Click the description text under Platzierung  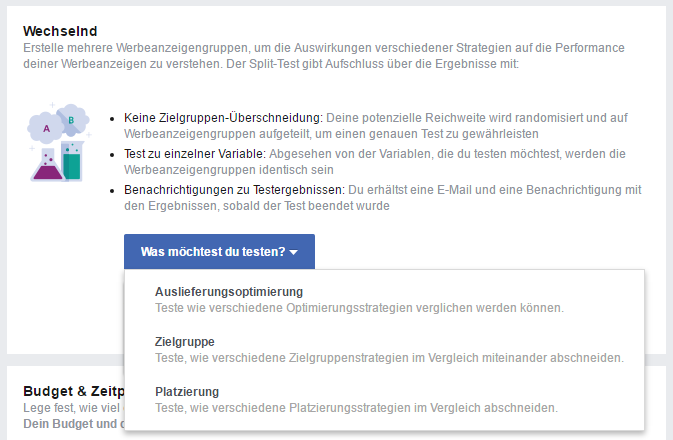point(356,408)
